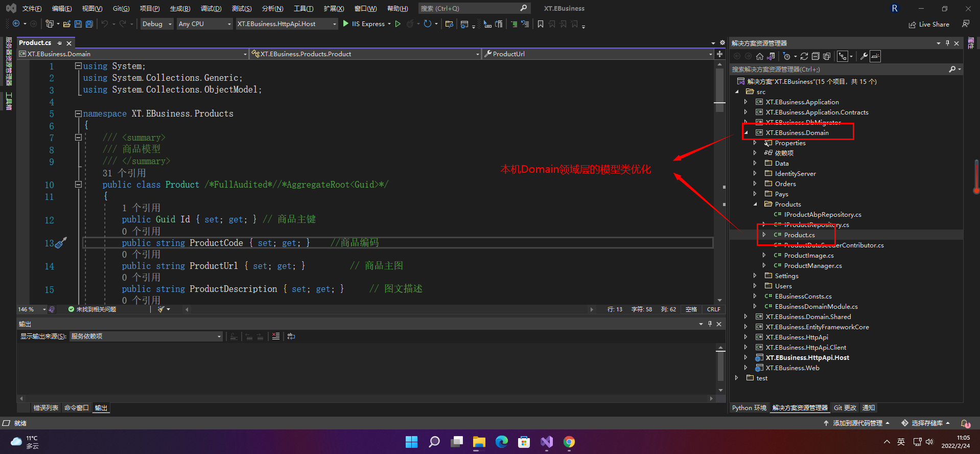The image size is (980, 454).
Task: Click the quick-actions screwdriver icon at line 13
Action: point(61,243)
